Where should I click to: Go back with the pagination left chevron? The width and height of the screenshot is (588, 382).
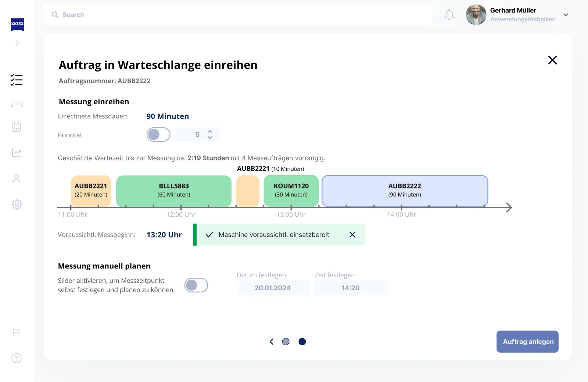click(272, 342)
